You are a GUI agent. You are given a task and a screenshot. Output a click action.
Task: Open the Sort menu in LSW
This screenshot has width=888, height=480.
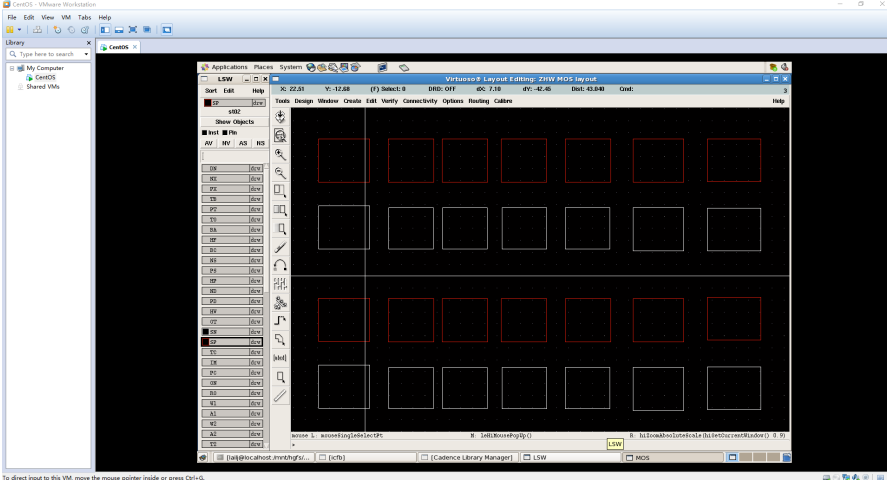[x=211, y=91]
